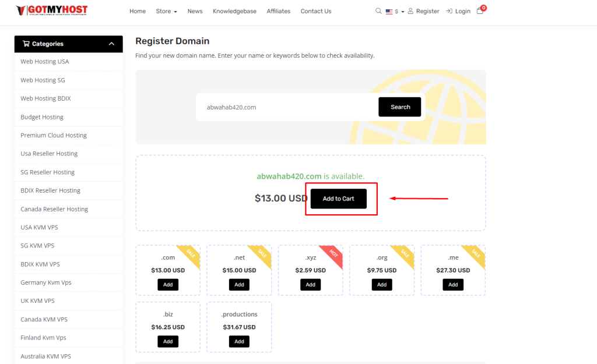Click the search magnifier icon in header
597x364 pixels.
click(378, 11)
